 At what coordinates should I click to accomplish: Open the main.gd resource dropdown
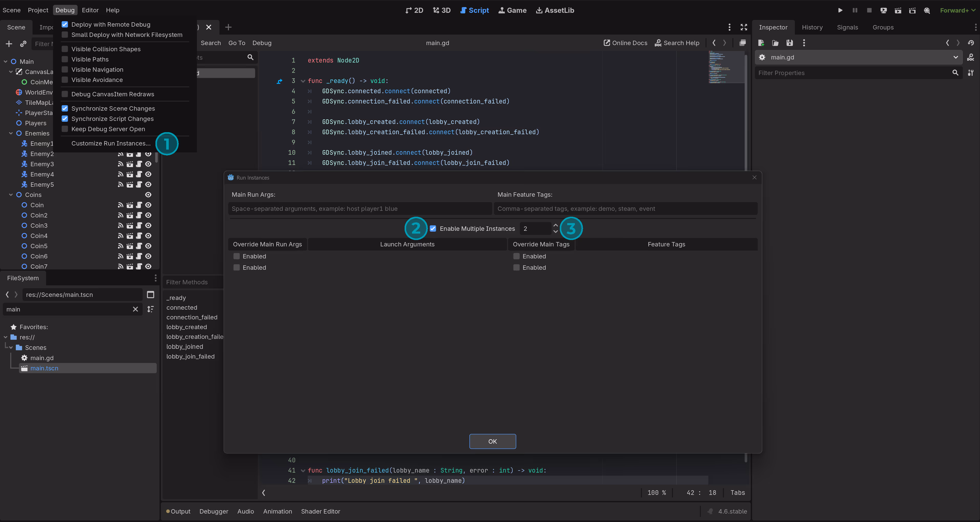coord(955,57)
